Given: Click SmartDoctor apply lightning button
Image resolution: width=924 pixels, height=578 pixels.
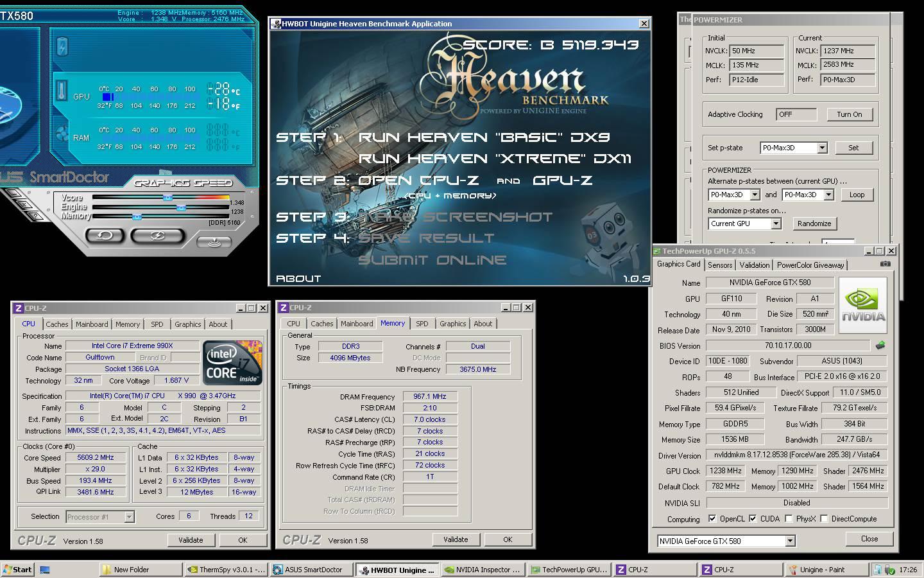Looking at the screenshot, I should click(157, 236).
